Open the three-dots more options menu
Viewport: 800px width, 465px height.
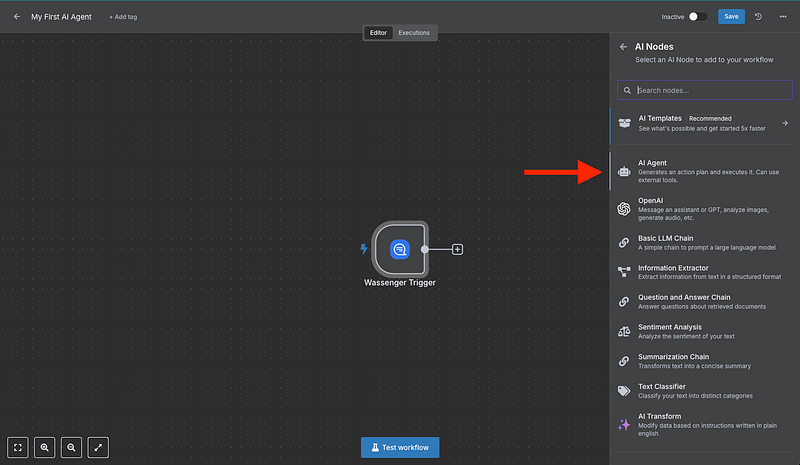coord(782,17)
